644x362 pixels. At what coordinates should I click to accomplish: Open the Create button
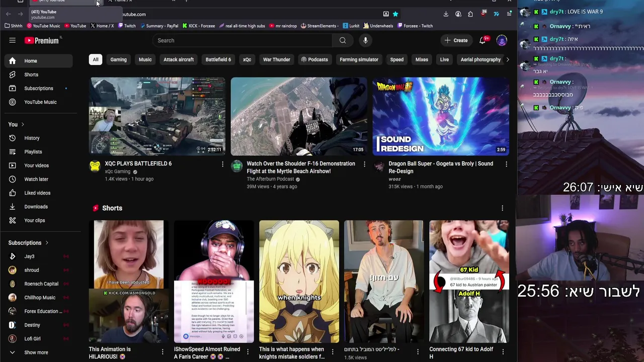[456, 40]
